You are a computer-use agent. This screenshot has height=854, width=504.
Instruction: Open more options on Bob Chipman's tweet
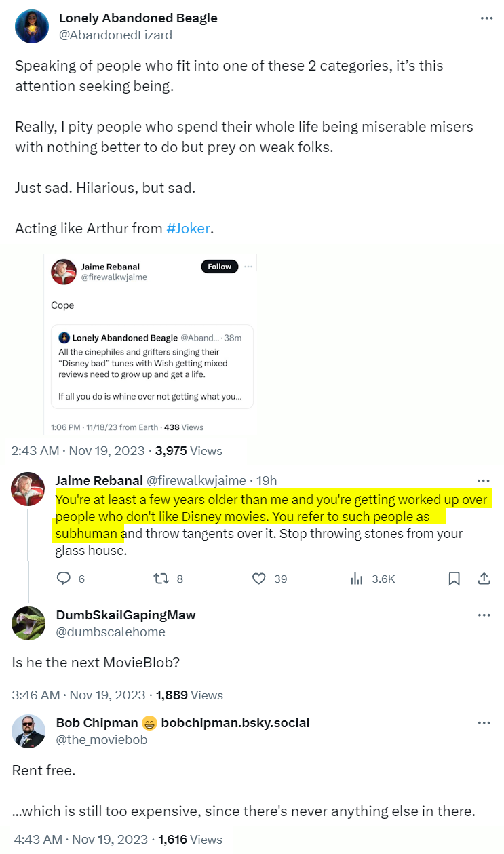tap(484, 723)
